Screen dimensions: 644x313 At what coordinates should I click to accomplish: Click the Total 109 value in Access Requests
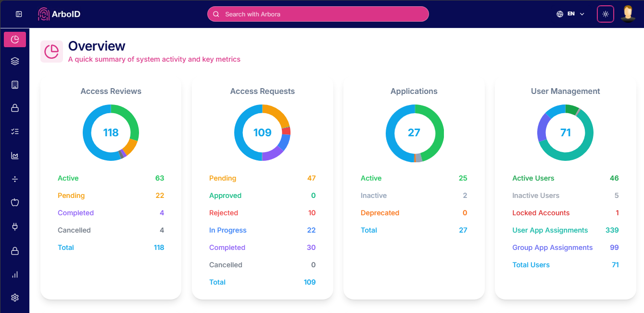coord(310,282)
